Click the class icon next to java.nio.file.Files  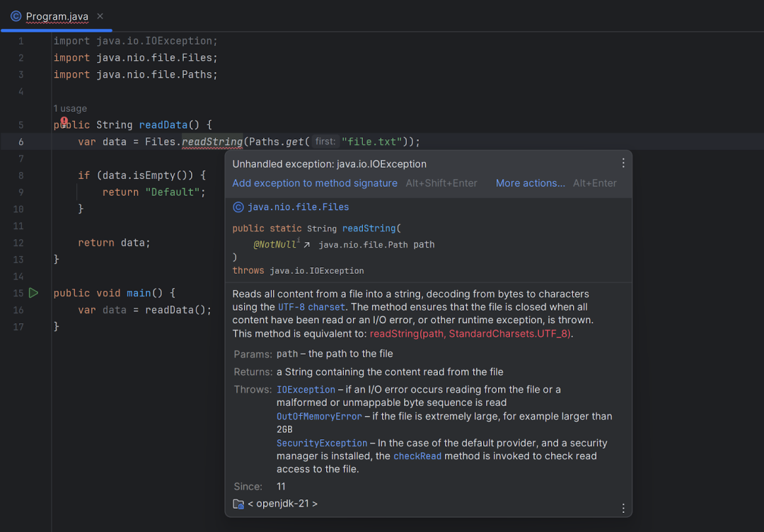(x=238, y=207)
